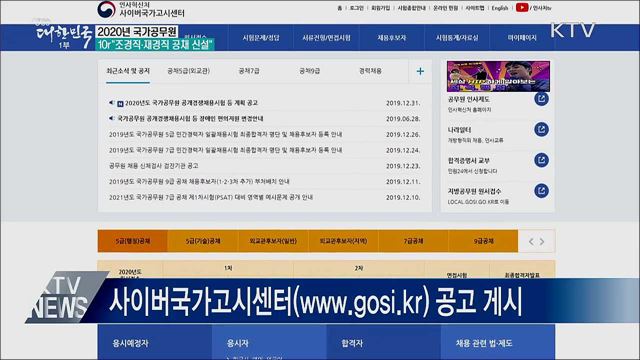Open 2019 7급 민간경력자 최종합격자 notice
640x360 pixels.
click(x=225, y=150)
